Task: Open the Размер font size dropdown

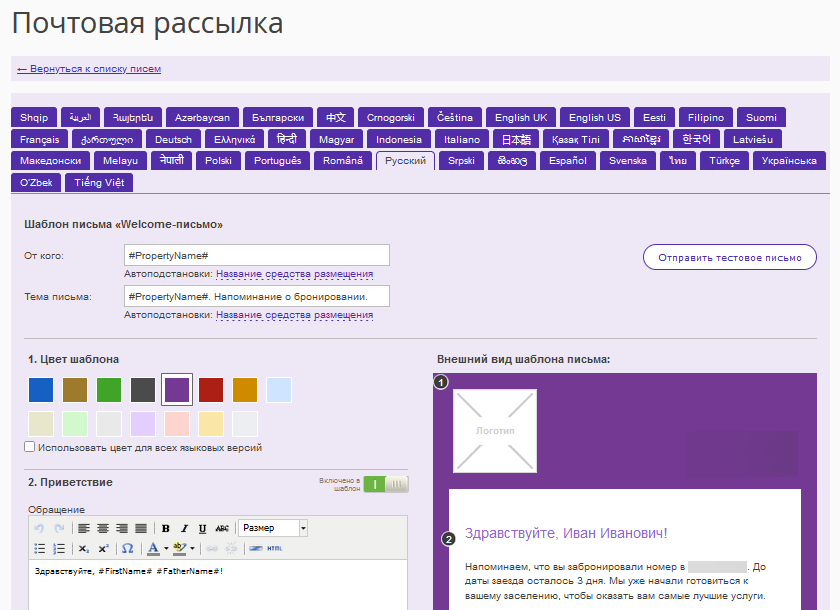Action: click(273, 528)
